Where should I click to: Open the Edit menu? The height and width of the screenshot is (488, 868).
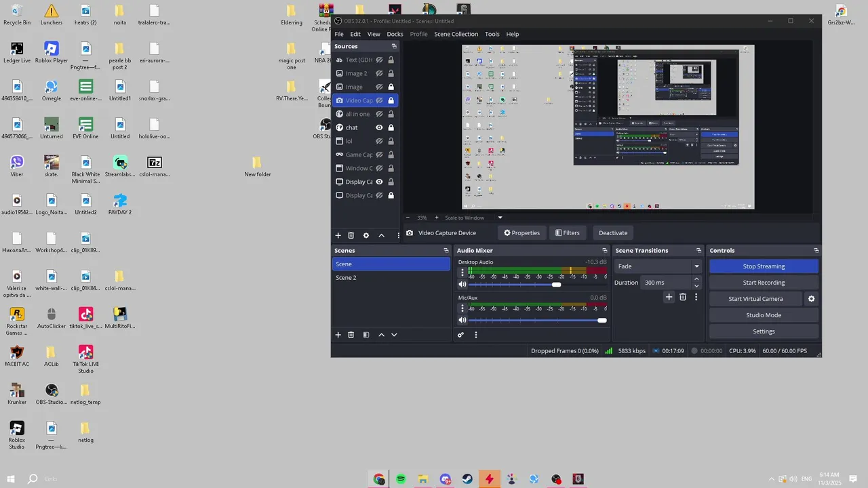click(x=355, y=34)
